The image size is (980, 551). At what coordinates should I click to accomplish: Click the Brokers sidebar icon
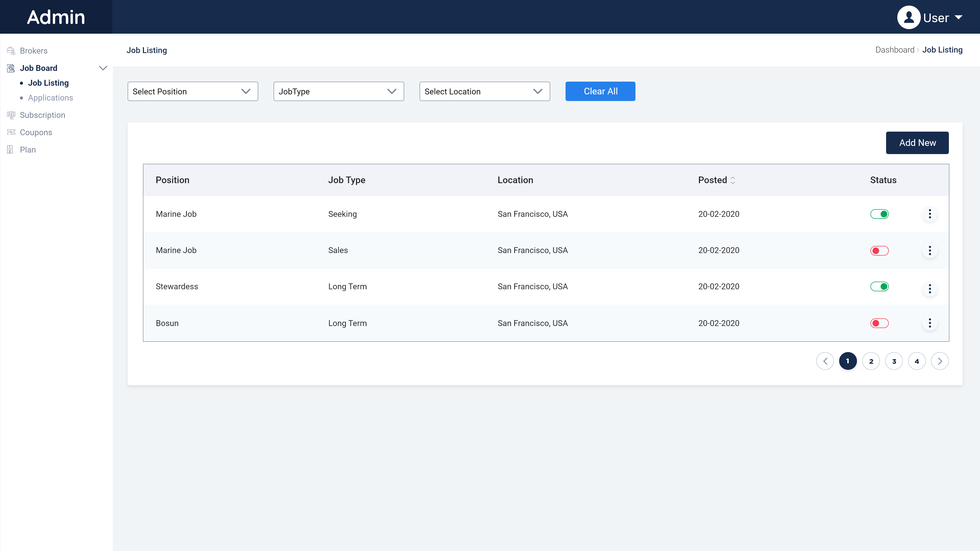point(11,51)
